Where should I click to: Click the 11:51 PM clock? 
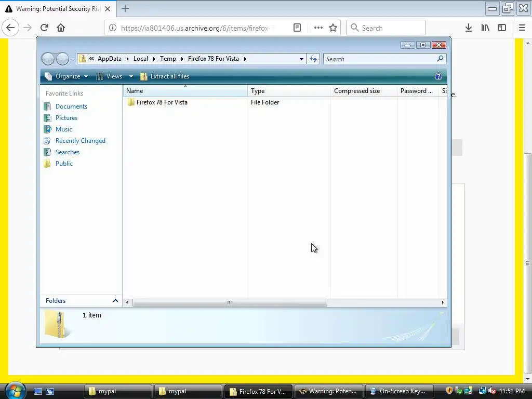(512, 391)
